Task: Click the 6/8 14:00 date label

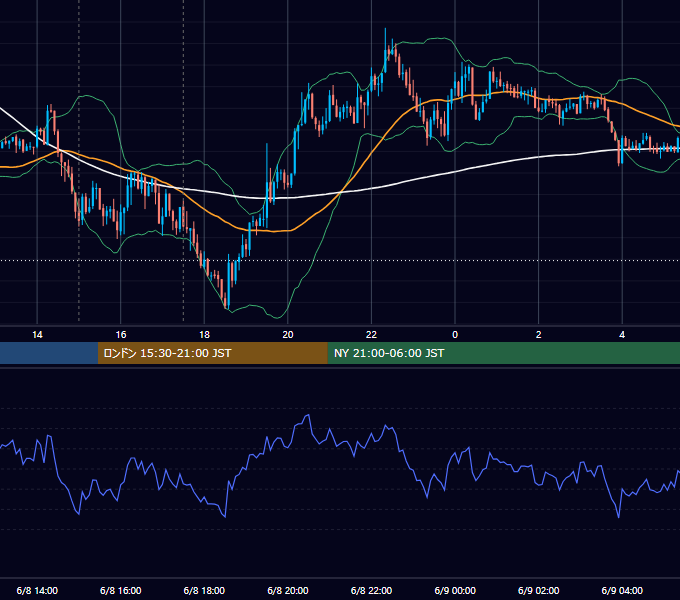Action: click(37, 590)
